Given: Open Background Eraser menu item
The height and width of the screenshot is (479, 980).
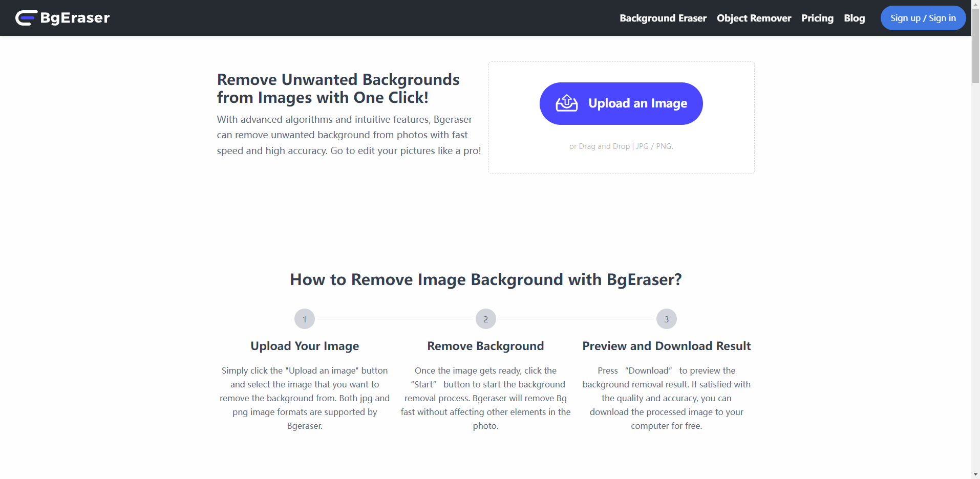Looking at the screenshot, I should 663,18.
